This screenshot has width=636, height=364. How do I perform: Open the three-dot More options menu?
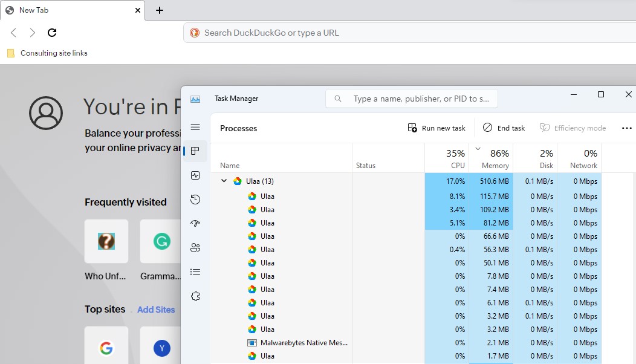tap(627, 128)
